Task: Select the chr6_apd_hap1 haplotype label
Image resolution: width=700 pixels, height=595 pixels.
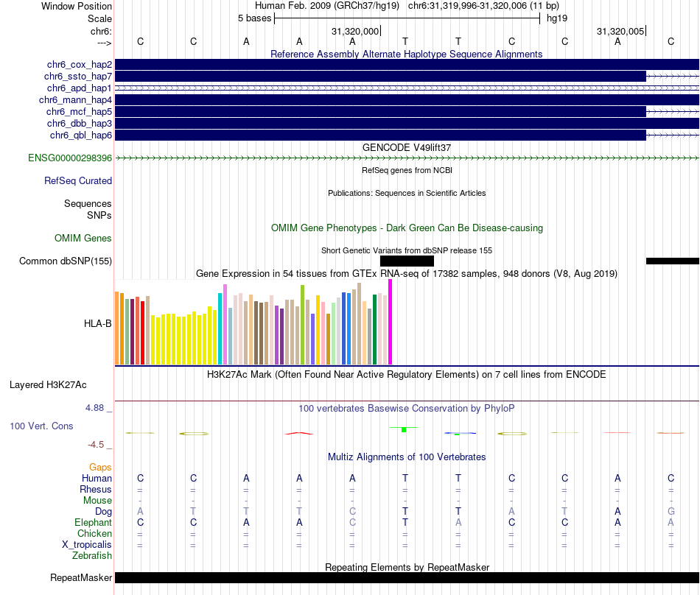Action: pyautogui.click(x=80, y=88)
